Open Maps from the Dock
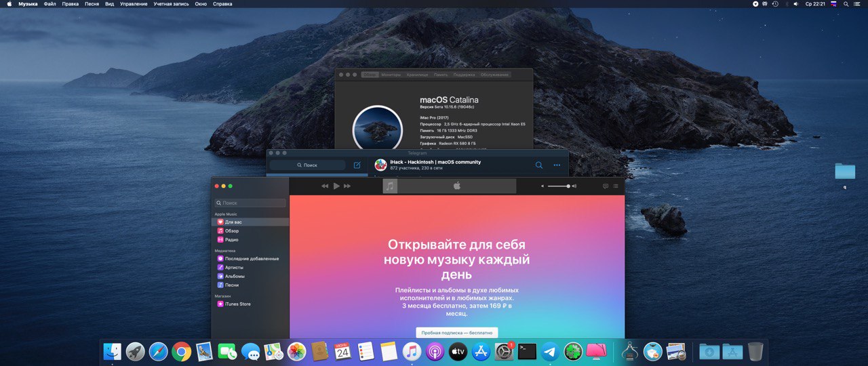This screenshot has width=868, height=366. (x=273, y=351)
